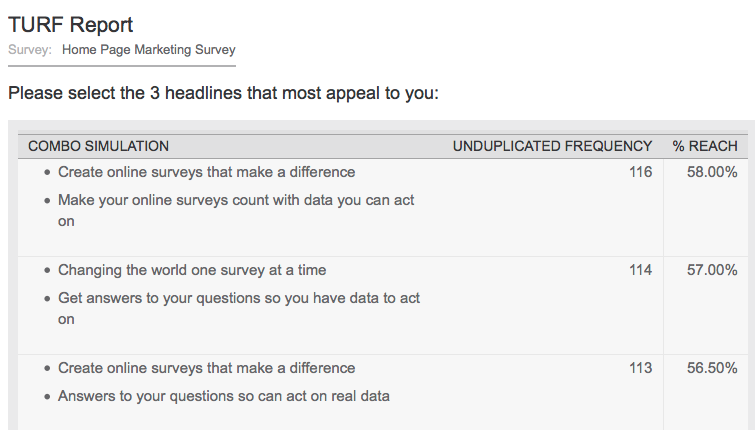Click 'Create online surveys' headline in the 58.00% row
Viewport: 755px width, 430px height.
coord(206,172)
